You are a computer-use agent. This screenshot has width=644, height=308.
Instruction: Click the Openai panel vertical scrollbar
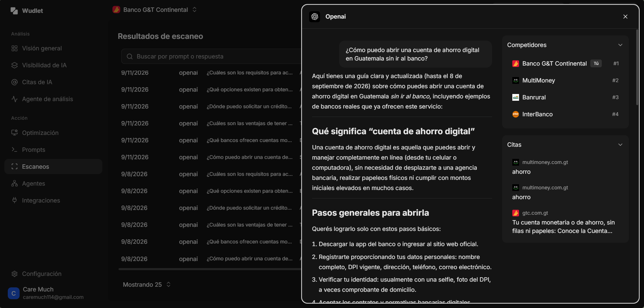(x=637, y=68)
